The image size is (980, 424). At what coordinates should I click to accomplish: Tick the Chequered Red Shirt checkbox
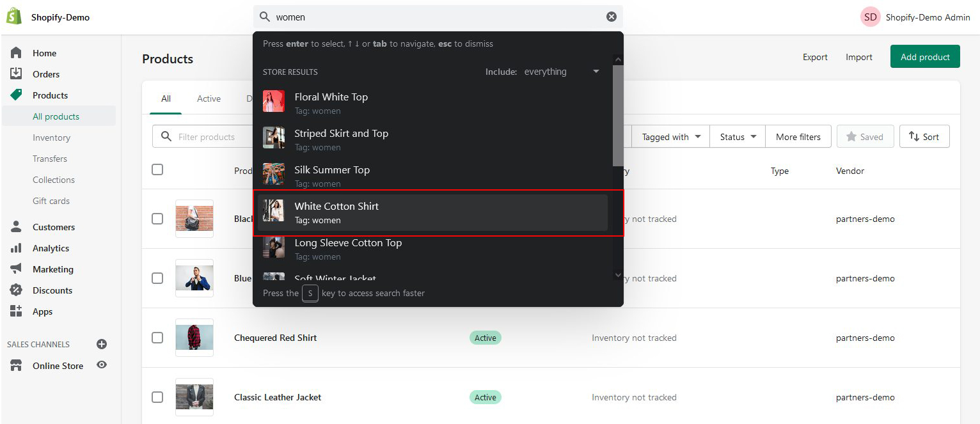(x=157, y=338)
